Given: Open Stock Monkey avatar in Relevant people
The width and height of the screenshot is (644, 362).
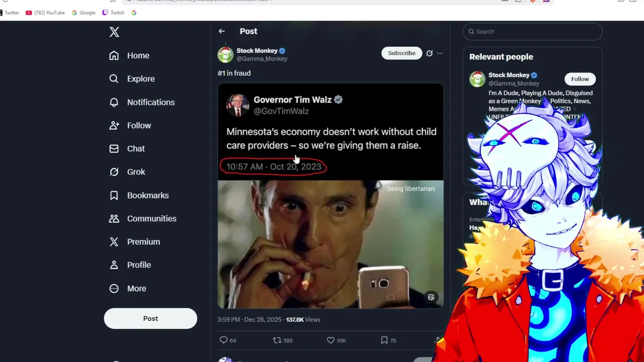Looking at the screenshot, I should [477, 79].
